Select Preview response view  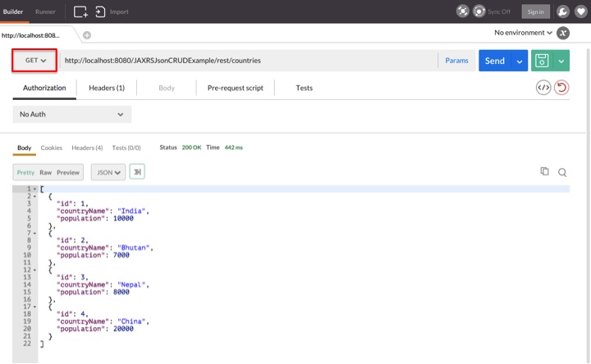(x=68, y=172)
